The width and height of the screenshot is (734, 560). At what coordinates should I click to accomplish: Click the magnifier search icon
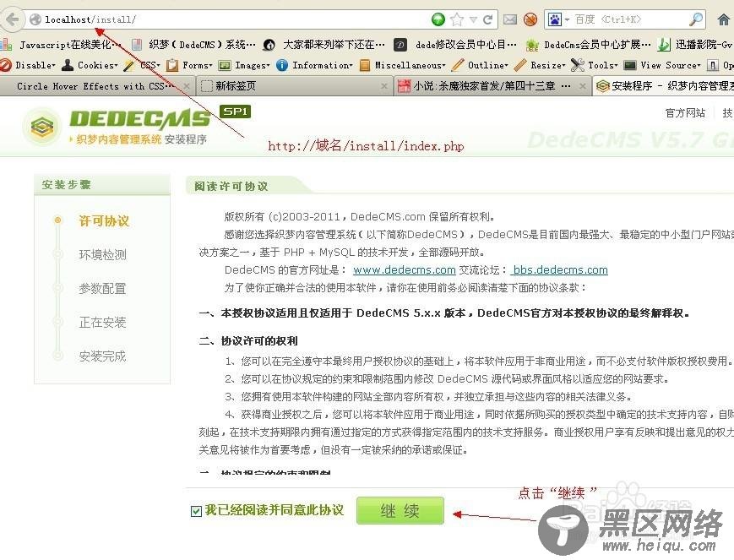[696, 19]
